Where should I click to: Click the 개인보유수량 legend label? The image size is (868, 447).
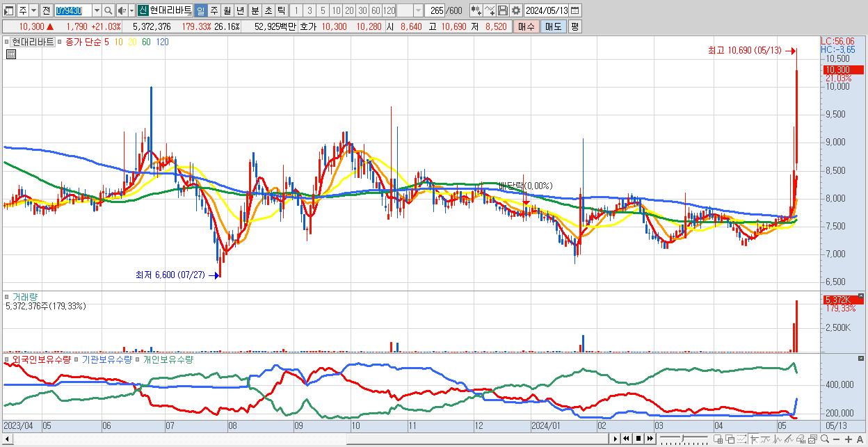tap(169, 359)
